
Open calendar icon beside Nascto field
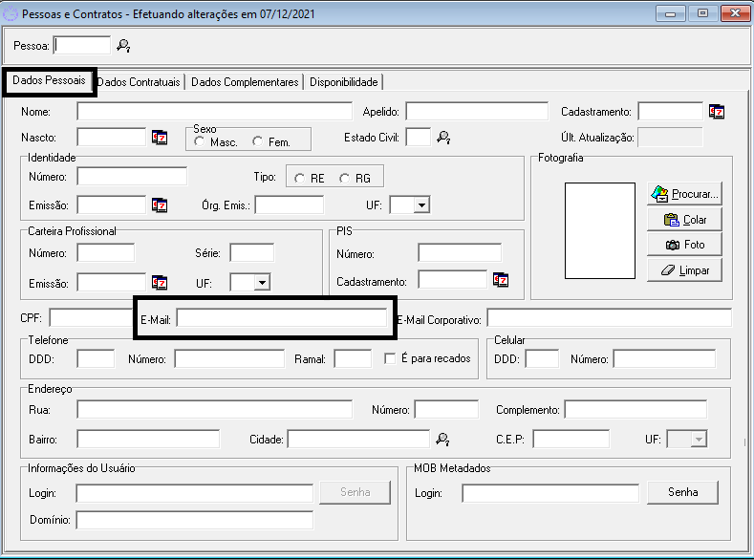coord(160,138)
